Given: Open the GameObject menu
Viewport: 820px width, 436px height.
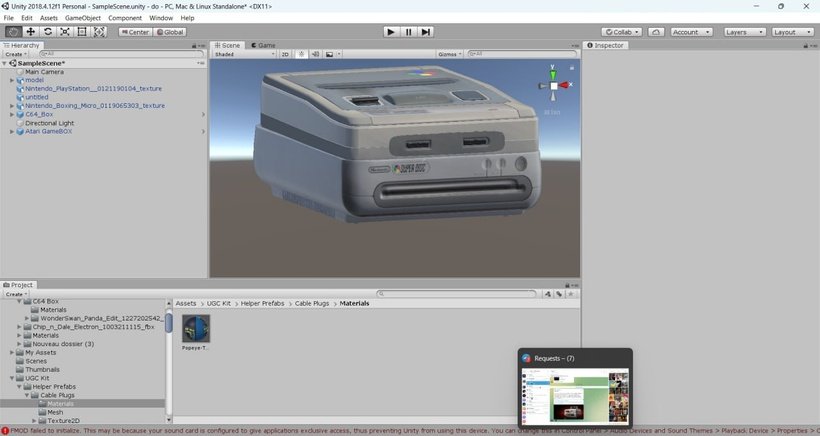Looking at the screenshot, I should (83, 18).
